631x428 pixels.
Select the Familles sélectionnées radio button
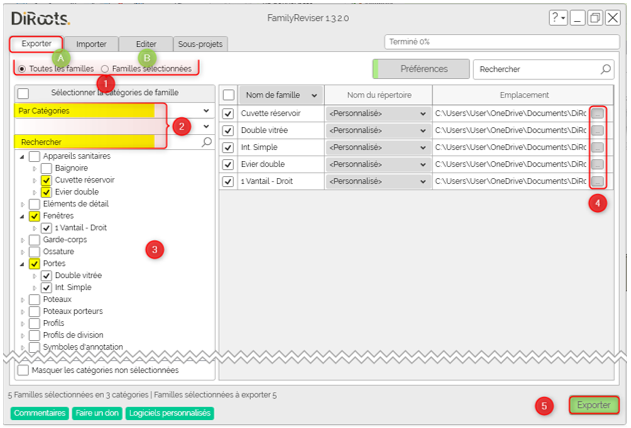click(x=105, y=69)
